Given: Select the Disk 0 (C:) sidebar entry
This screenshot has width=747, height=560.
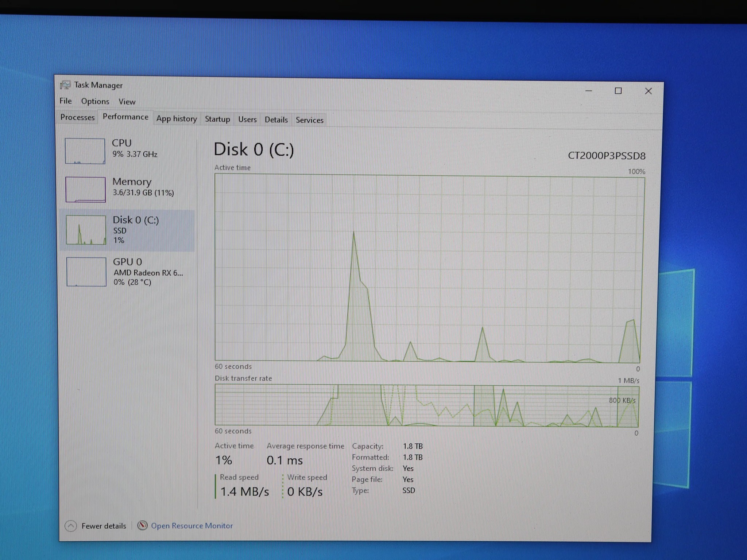Looking at the screenshot, I should (x=128, y=230).
